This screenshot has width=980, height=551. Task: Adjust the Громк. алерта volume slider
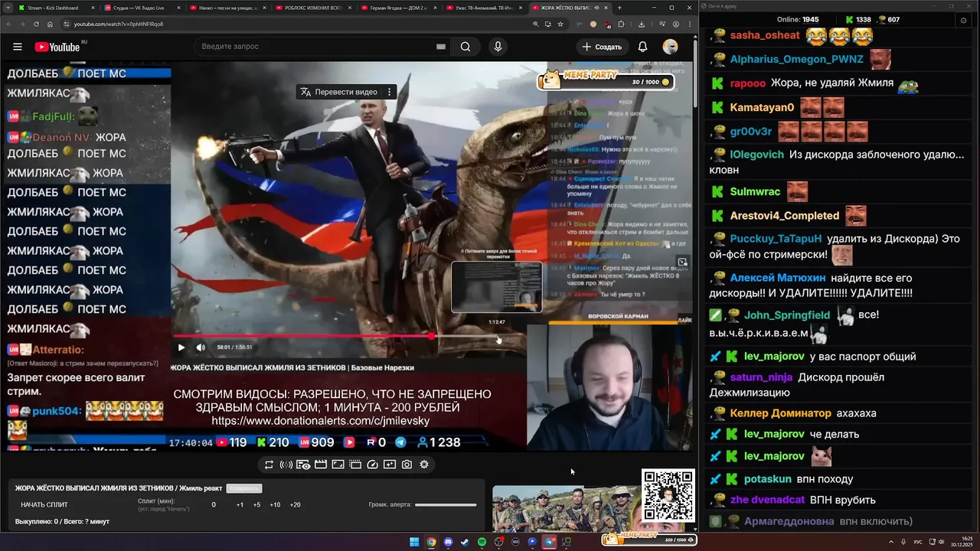point(446,505)
